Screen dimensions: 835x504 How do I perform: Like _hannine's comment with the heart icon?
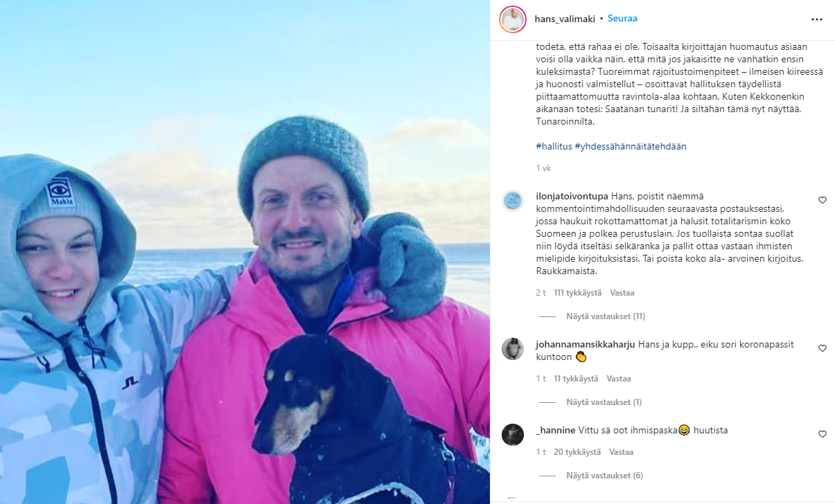823,434
